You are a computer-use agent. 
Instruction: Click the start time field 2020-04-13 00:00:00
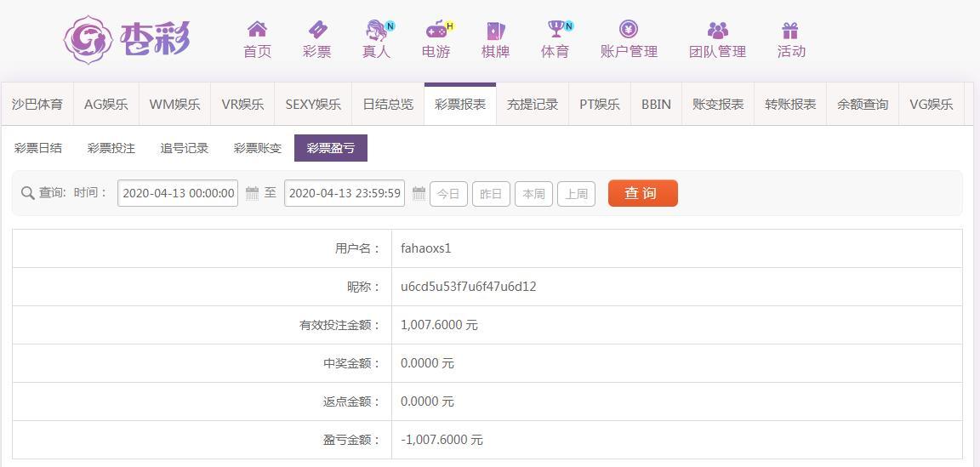(x=178, y=193)
